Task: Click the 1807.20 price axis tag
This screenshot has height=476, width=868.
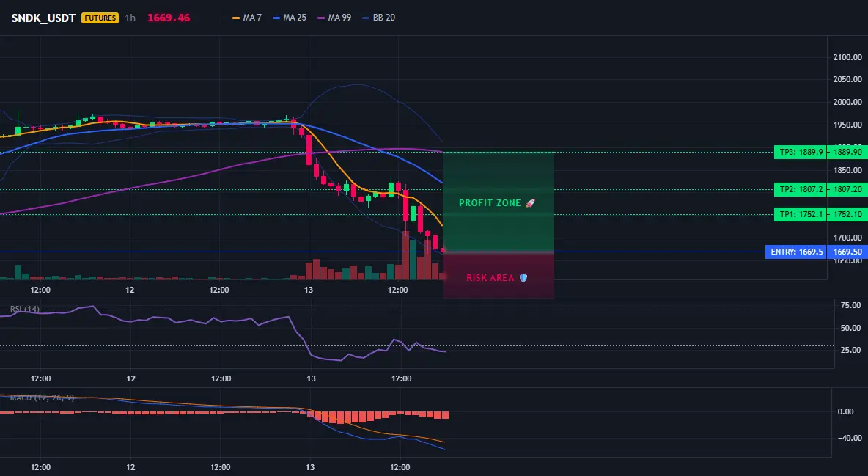Action: 847,189
